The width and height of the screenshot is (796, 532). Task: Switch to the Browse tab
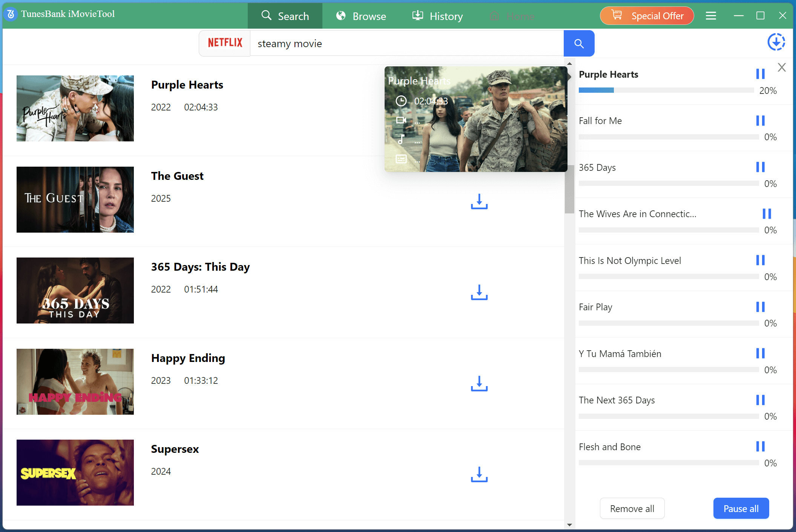pyautogui.click(x=361, y=16)
